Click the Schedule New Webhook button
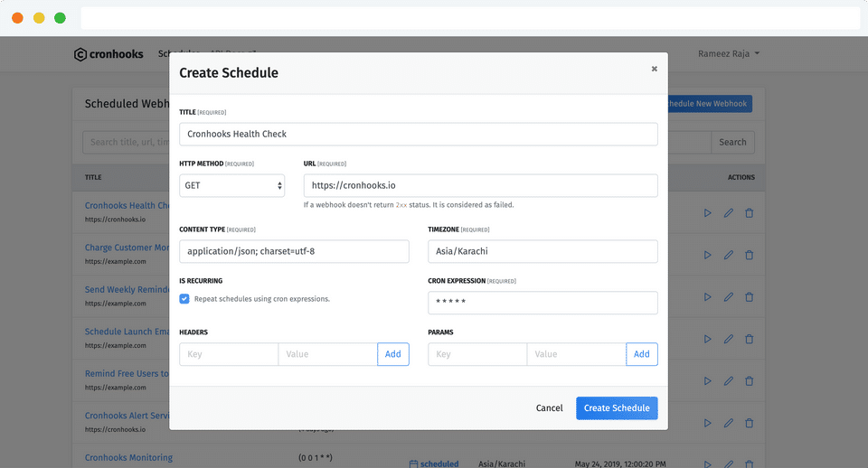This screenshot has height=468, width=868. 710,103
